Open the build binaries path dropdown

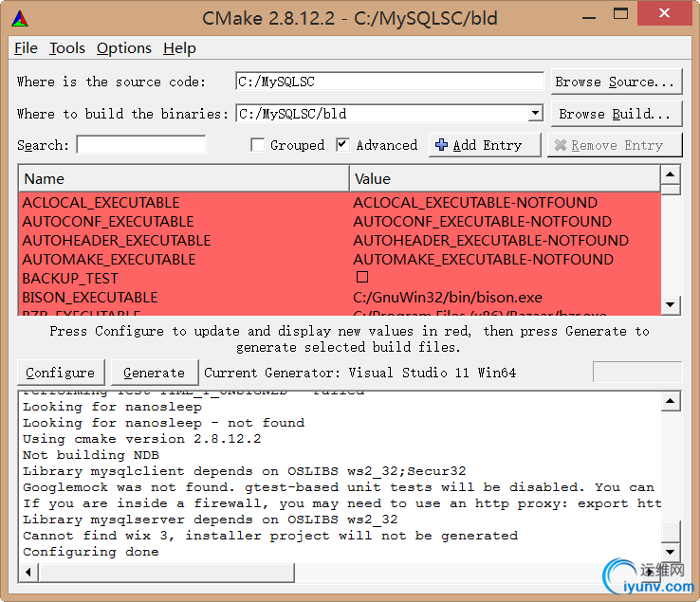[535, 114]
